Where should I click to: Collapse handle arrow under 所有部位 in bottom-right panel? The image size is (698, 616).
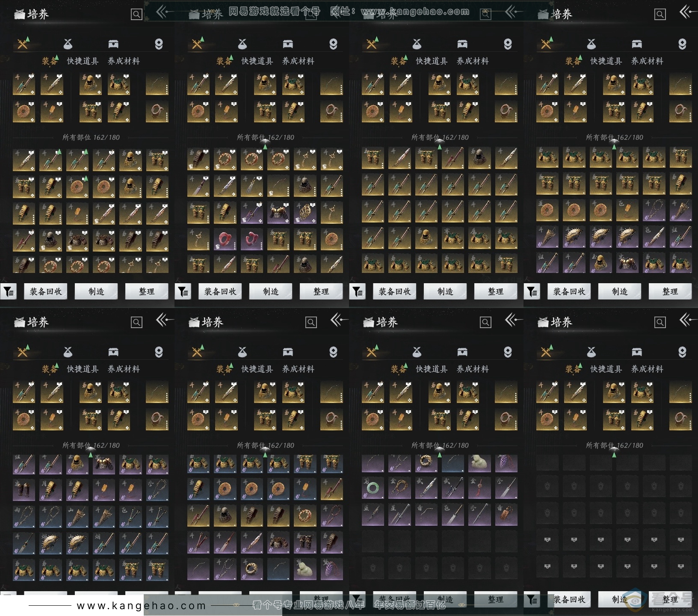(x=614, y=452)
